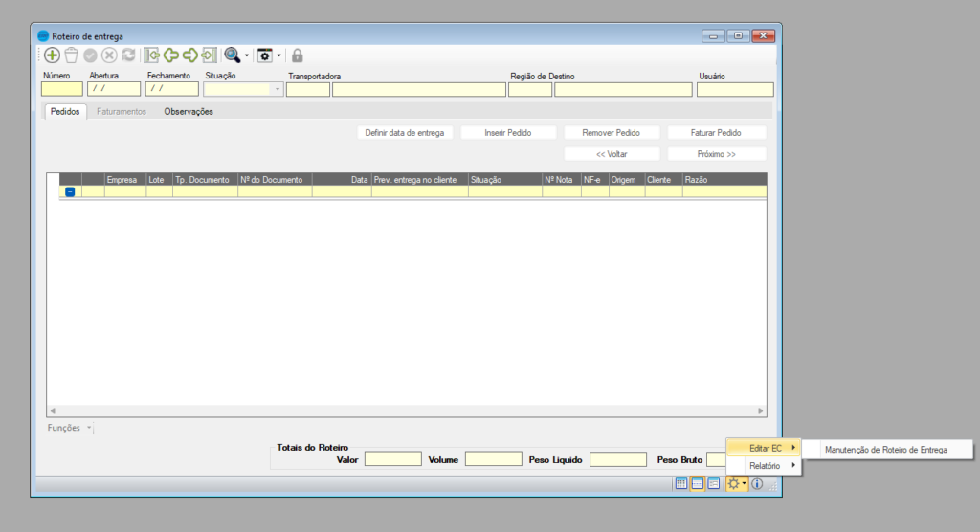Click the Fechamento date field
This screenshot has width=980, height=532.
click(172, 89)
